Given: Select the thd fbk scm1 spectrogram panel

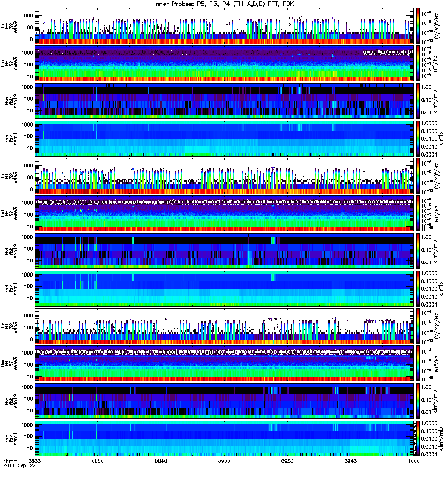Looking at the screenshot, I should [x=225, y=289].
